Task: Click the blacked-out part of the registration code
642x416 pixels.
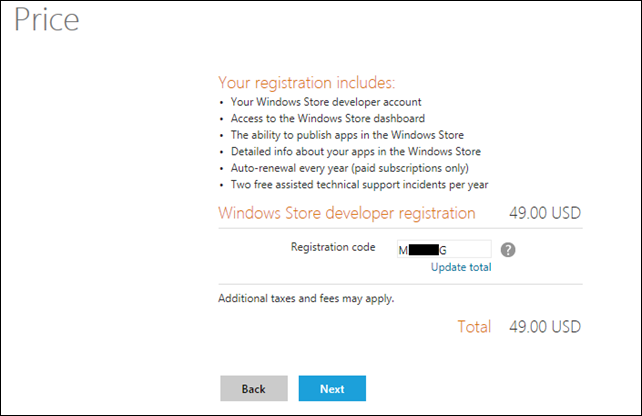Action: [x=424, y=250]
